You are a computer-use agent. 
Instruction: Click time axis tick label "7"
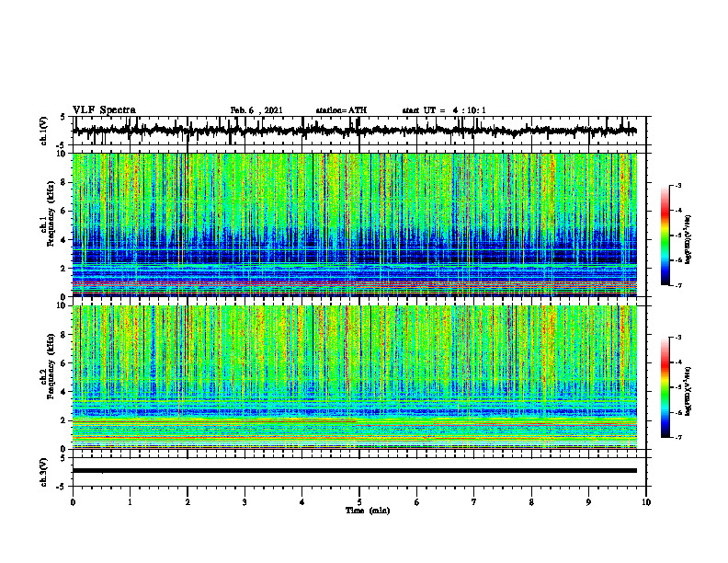coord(474,502)
